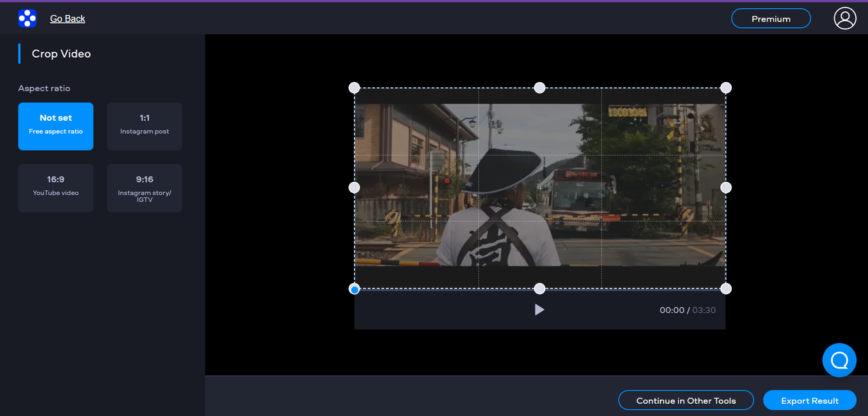
Task: Click the Aspect ratio label
Action: 44,88
